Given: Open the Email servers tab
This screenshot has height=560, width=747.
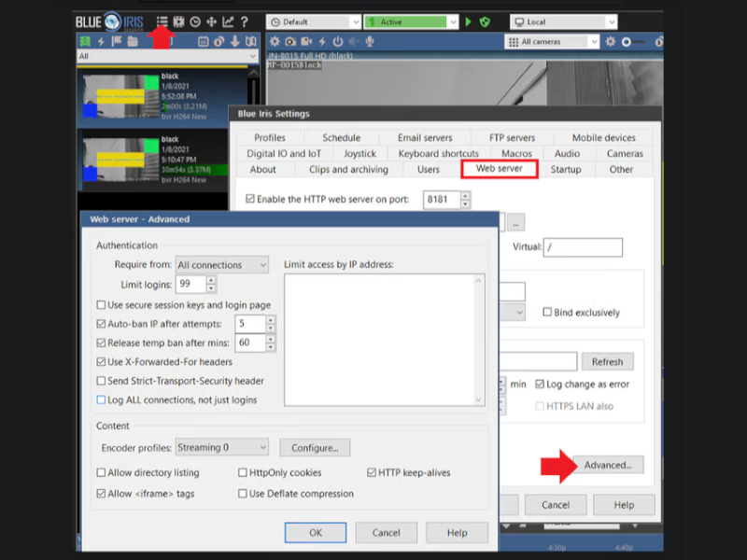Looking at the screenshot, I should 425,137.
